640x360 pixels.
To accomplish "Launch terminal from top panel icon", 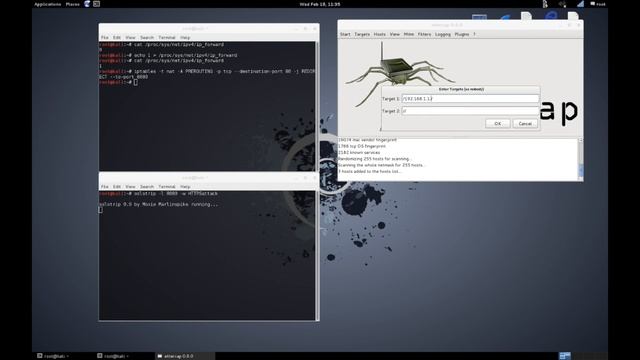I will tap(96, 4).
